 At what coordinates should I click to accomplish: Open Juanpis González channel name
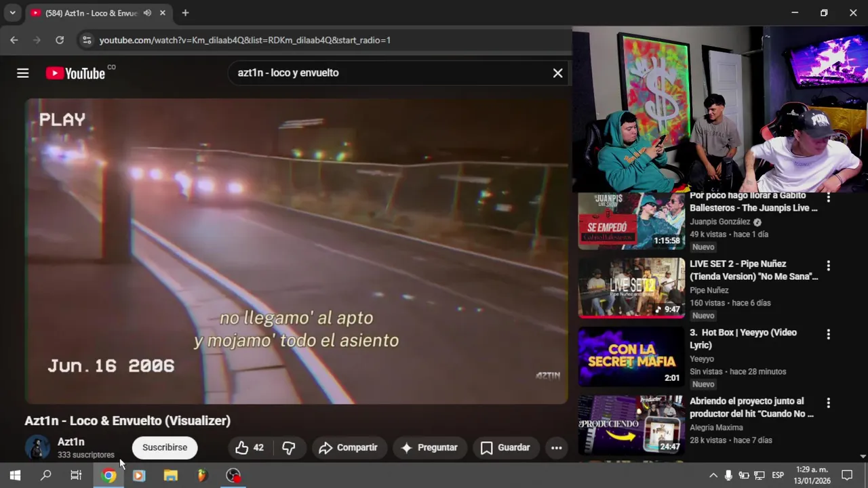720,222
